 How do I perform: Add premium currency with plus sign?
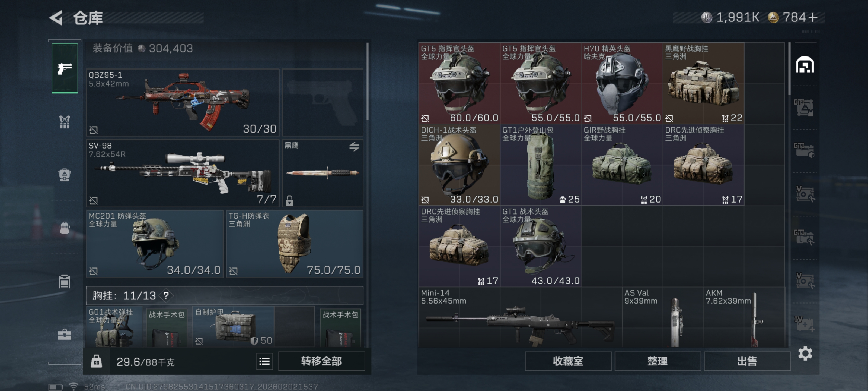tap(812, 17)
